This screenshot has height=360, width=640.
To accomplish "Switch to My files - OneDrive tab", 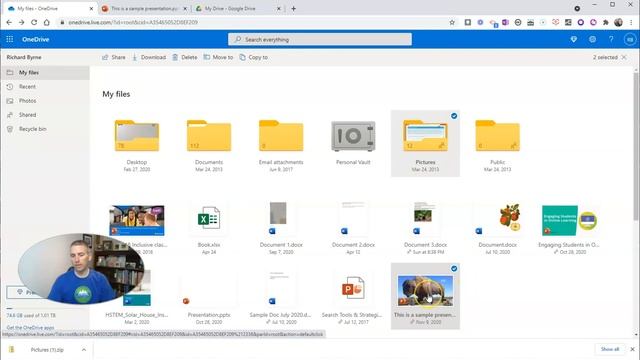I will [x=50, y=9].
